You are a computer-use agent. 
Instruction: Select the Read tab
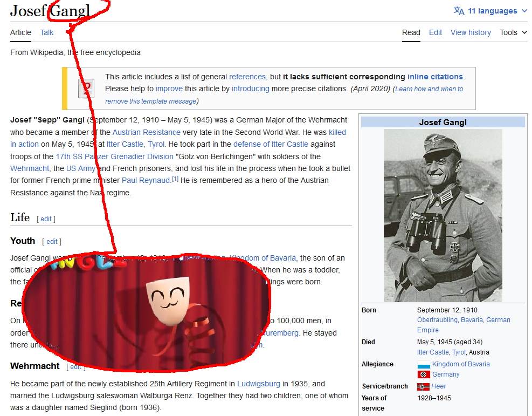(x=411, y=32)
